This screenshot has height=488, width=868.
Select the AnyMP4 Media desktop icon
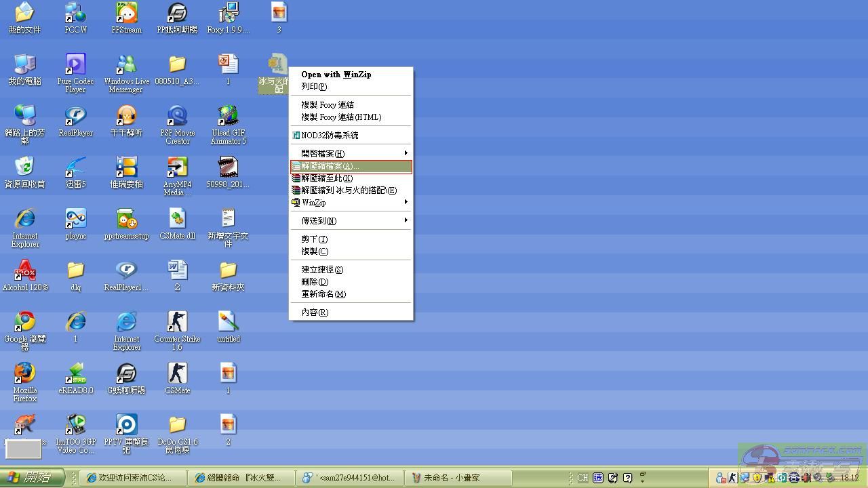pos(177,168)
